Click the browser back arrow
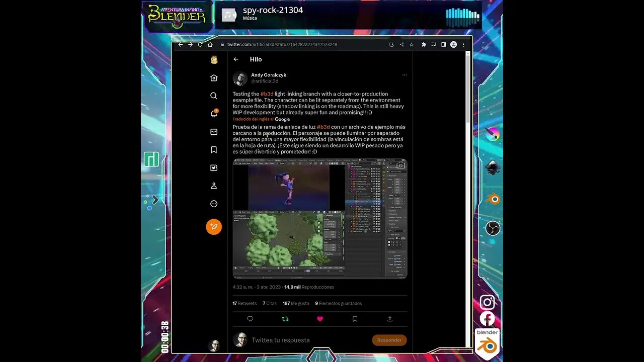The width and height of the screenshot is (644, 362). [x=181, y=44]
